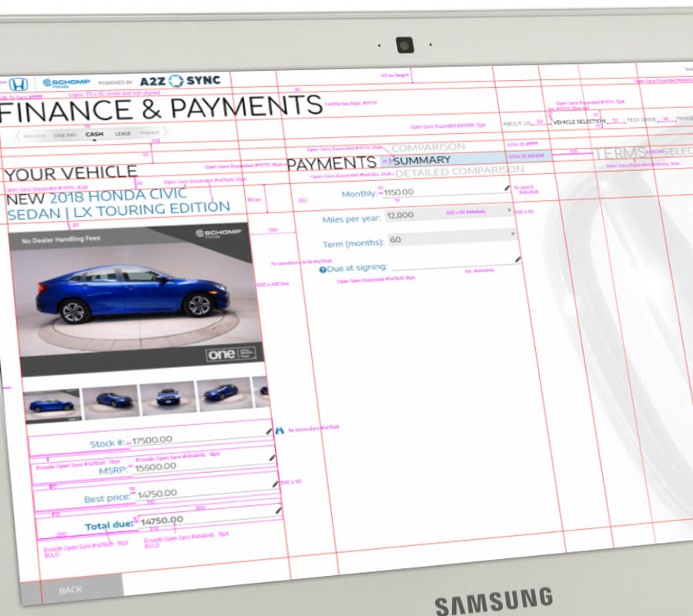This screenshot has width=693, height=616.
Task: Click left arrow of payment type selector
Action: pos(17,136)
